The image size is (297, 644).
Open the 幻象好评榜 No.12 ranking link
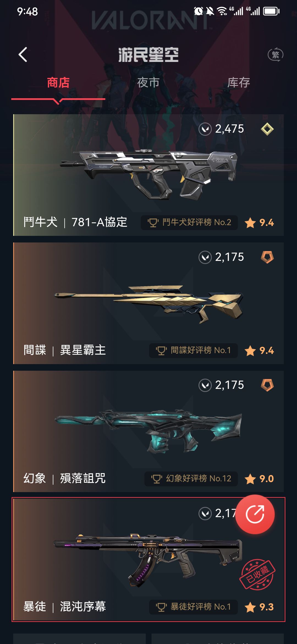pos(191,479)
